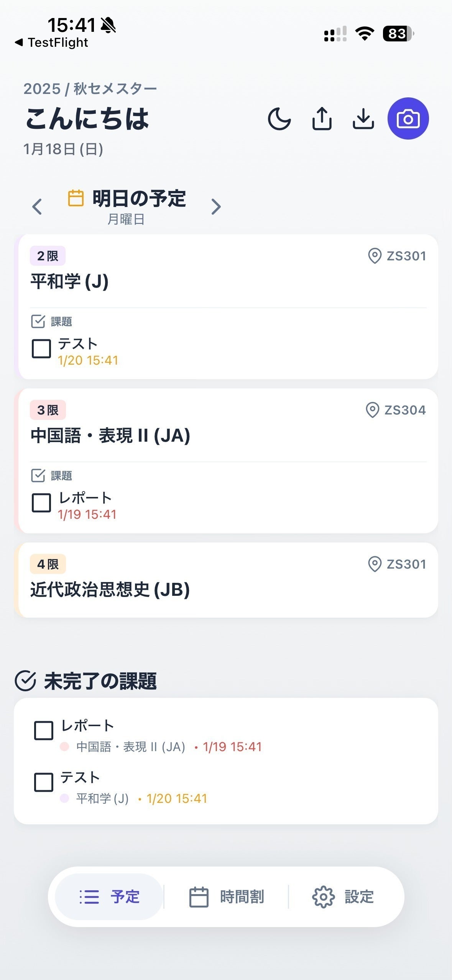452x980 pixels.
Task: Mark レポート done in 未完了の課題 list
Action: [x=44, y=730]
